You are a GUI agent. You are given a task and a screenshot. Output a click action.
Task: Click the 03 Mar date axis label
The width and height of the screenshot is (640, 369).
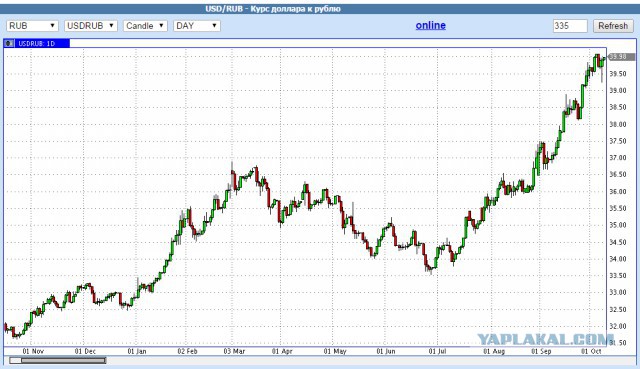(234, 351)
